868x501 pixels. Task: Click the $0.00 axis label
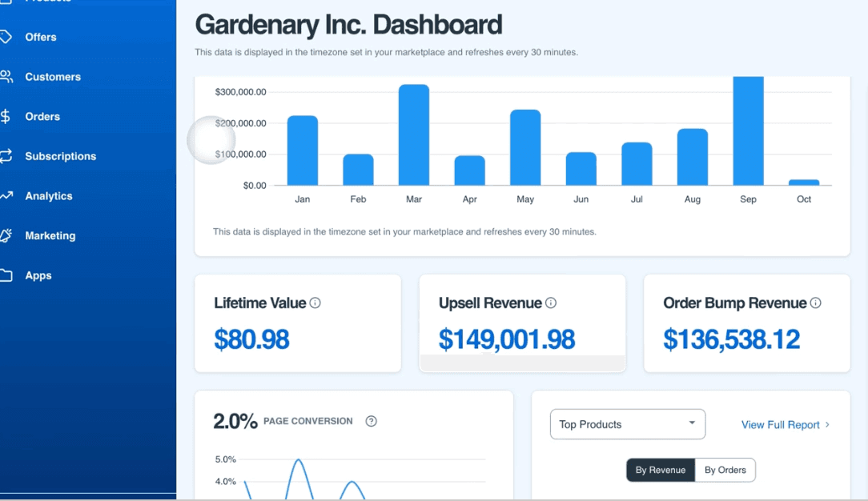[255, 186]
